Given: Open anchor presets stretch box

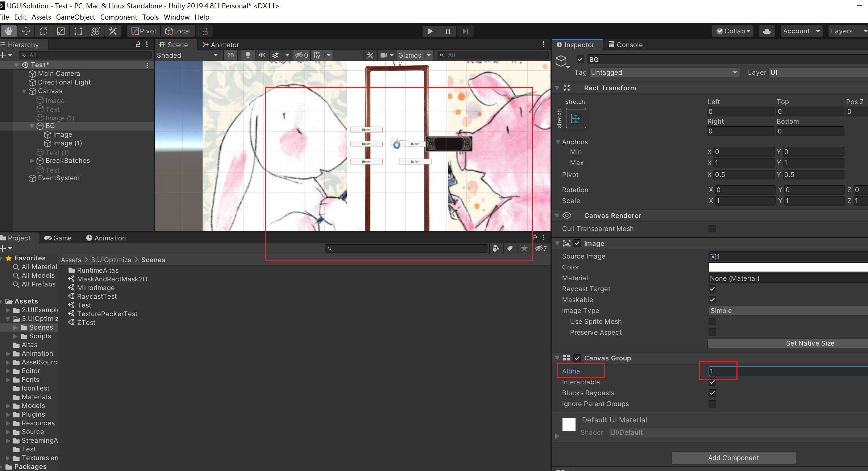Looking at the screenshot, I should click(576, 118).
